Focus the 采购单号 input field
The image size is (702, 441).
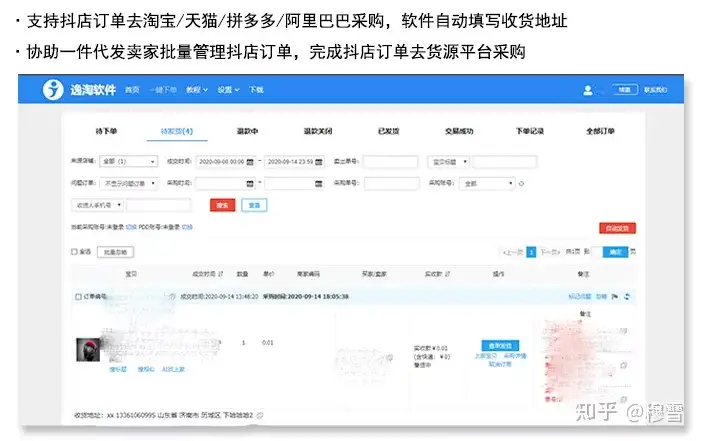(x=392, y=184)
